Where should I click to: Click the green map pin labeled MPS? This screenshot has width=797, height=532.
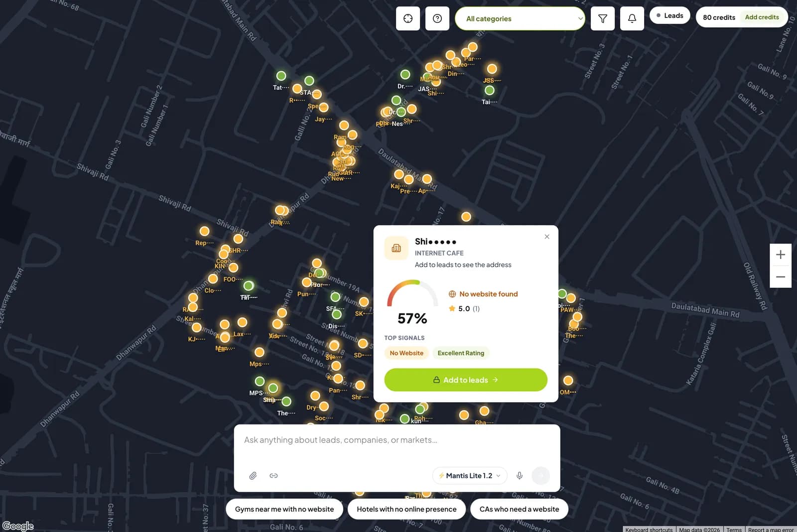click(260, 381)
